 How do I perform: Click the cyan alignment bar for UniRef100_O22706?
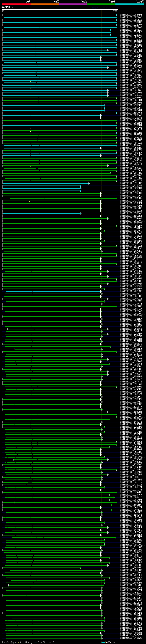[60, 17]
